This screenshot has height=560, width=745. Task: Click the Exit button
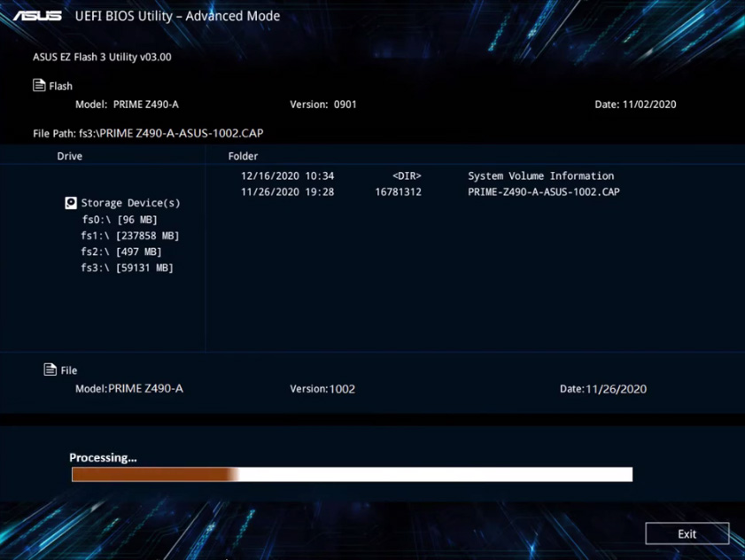coord(687,533)
